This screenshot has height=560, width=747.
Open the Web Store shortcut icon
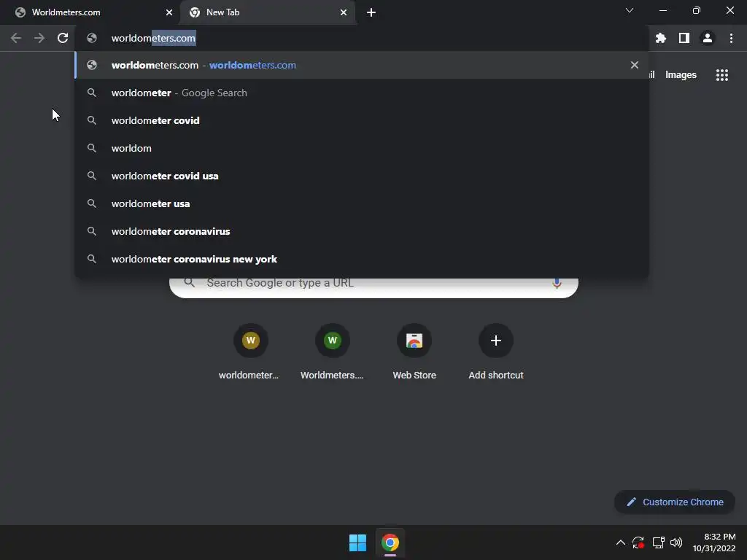(x=414, y=341)
